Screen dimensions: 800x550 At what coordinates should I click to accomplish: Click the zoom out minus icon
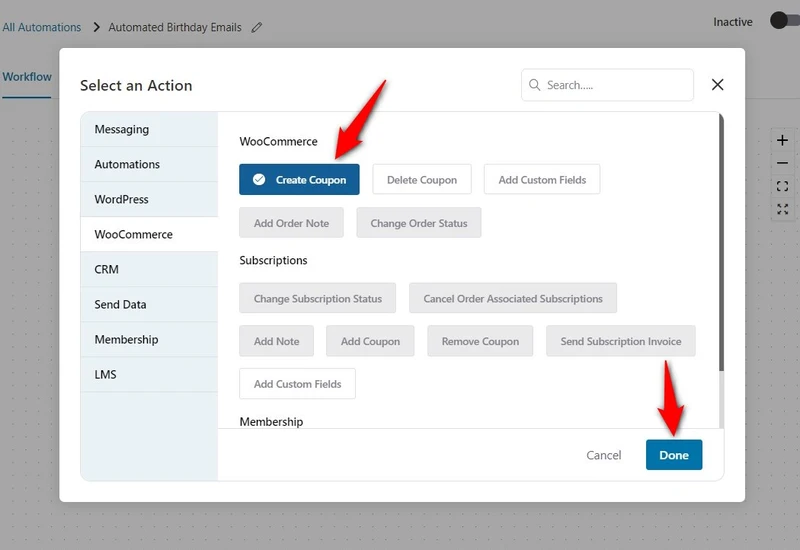pos(782,163)
